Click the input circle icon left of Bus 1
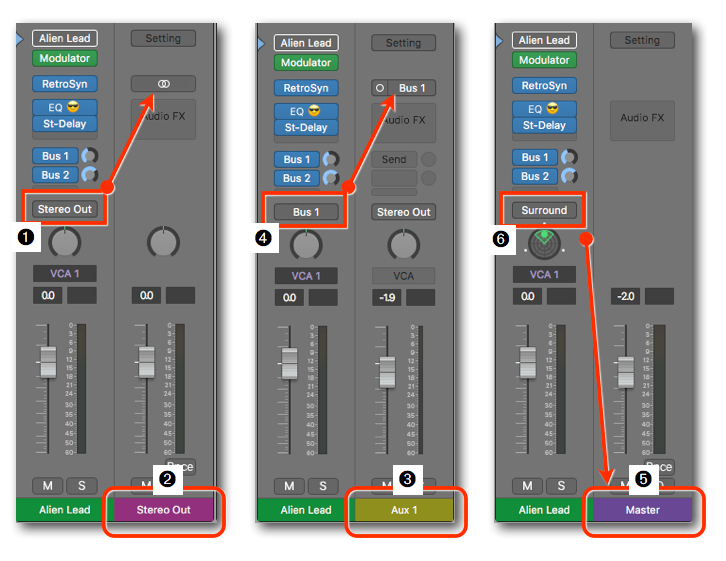The width and height of the screenshot is (726, 561). coord(379,88)
